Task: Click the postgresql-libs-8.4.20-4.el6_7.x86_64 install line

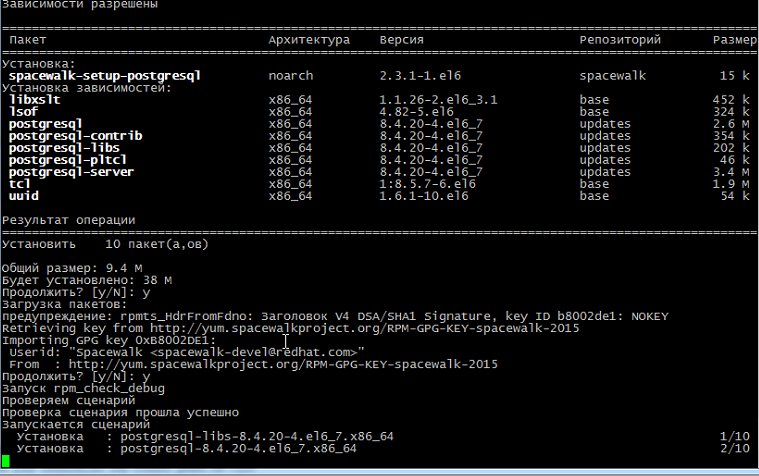Action: (205, 437)
